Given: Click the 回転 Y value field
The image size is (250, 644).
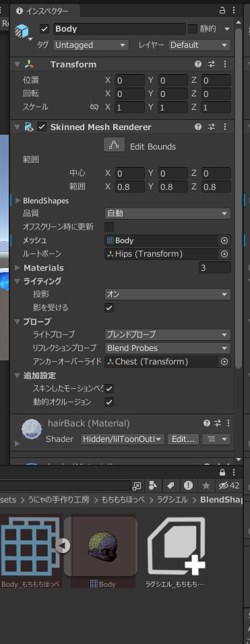Looking at the screenshot, I should pos(173,94).
